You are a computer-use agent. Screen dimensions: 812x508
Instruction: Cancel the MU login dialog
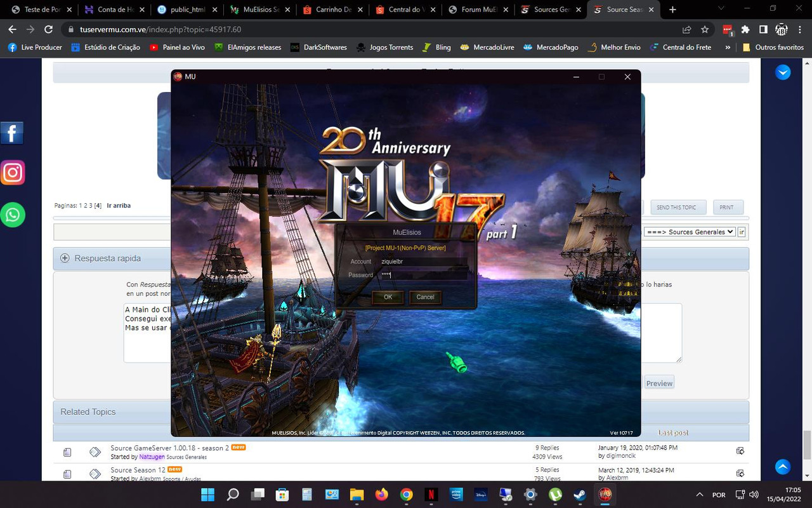425,297
